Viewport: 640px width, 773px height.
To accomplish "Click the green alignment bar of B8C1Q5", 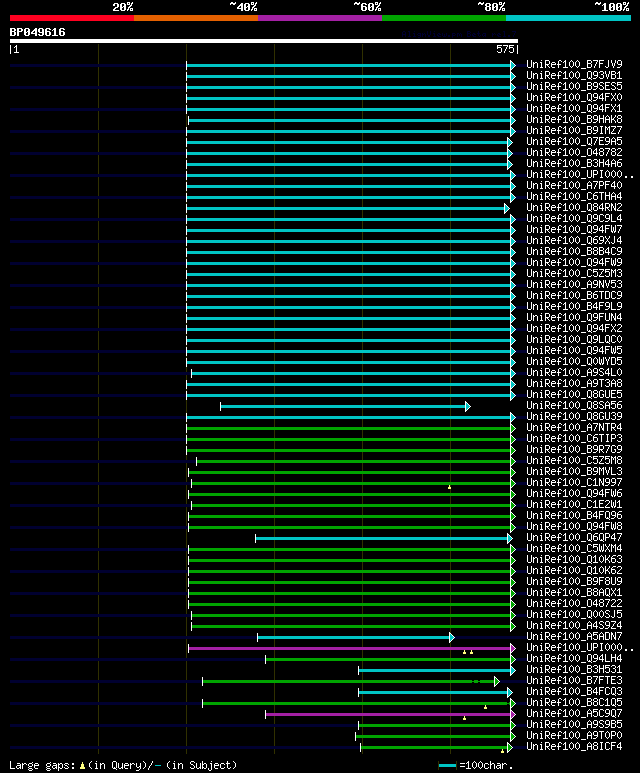I will (x=358, y=703).
